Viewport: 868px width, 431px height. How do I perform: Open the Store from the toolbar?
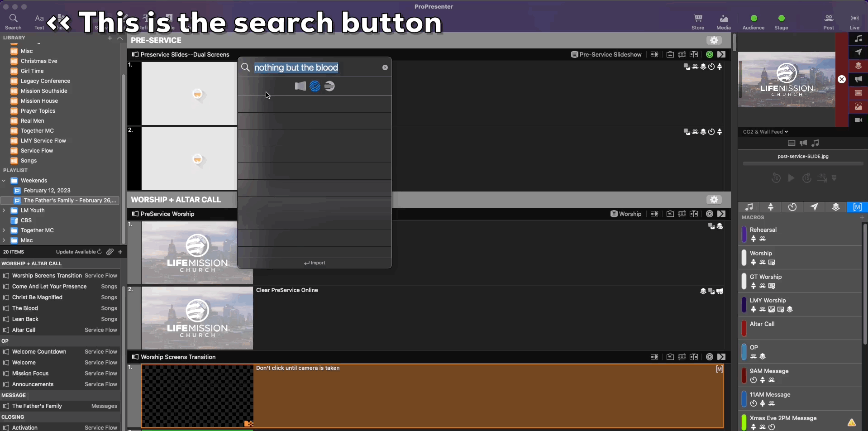(698, 21)
